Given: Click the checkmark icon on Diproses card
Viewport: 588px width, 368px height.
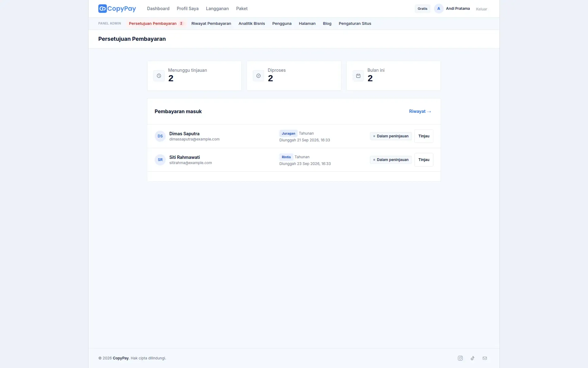Looking at the screenshot, I should pos(258,76).
